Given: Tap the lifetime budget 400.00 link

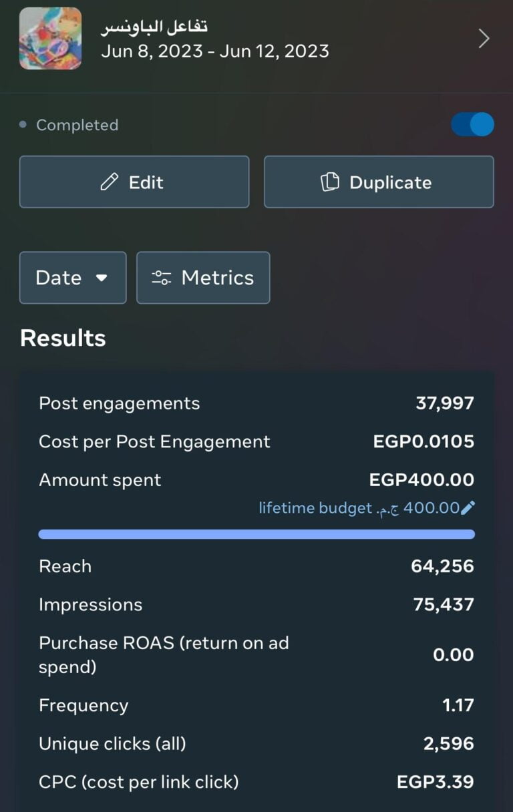Looking at the screenshot, I should pos(359,508).
